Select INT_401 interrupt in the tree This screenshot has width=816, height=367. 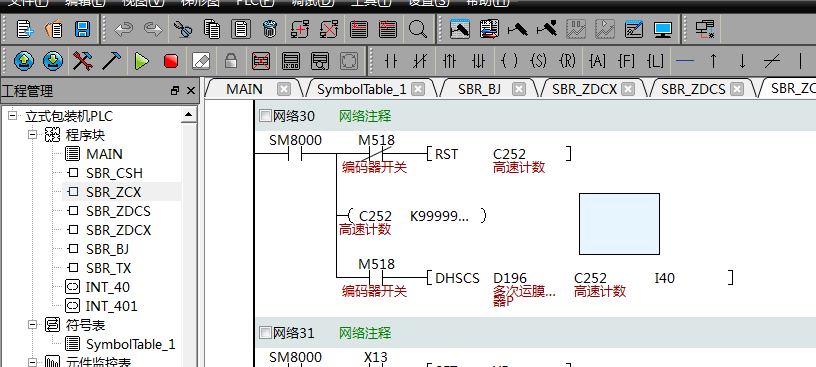point(111,306)
